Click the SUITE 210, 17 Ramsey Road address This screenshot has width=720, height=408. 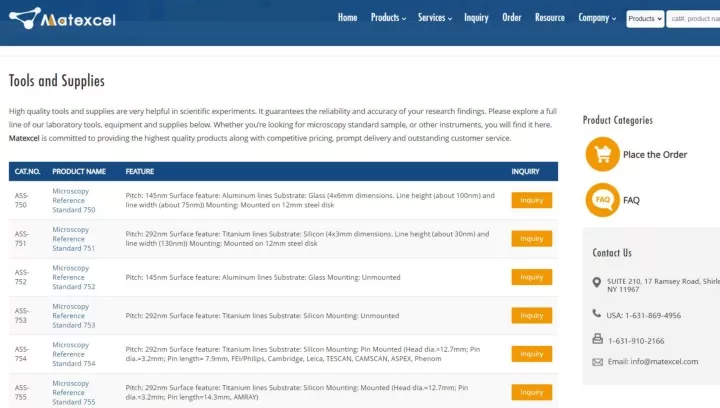[x=663, y=285]
